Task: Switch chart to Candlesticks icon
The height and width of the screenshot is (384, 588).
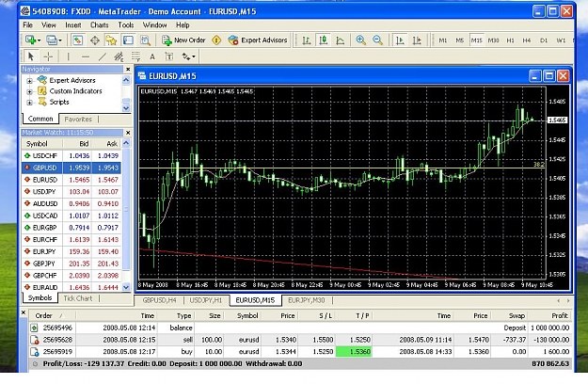Action: [x=324, y=40]
